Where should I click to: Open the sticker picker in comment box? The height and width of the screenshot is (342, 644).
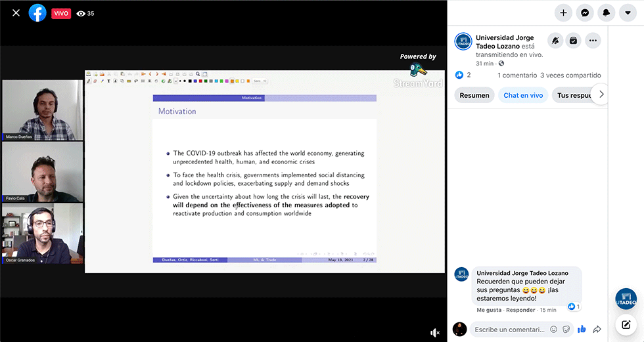566,330
